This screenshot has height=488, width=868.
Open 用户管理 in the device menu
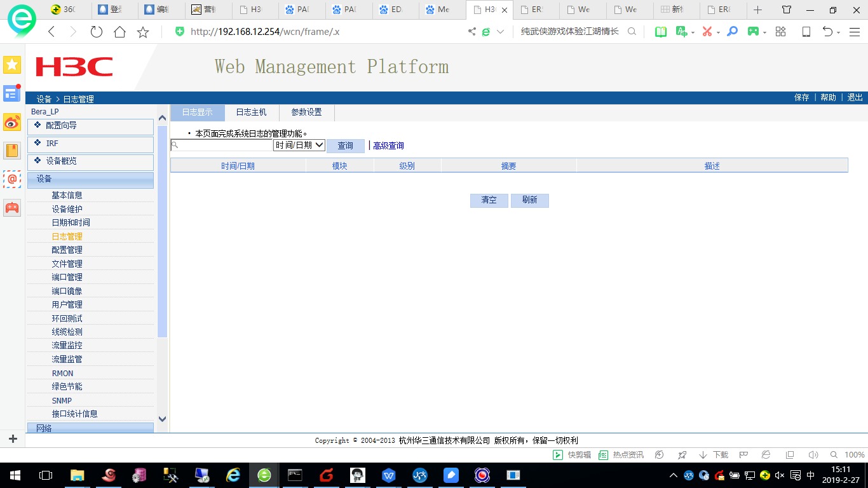pos(67,305)
